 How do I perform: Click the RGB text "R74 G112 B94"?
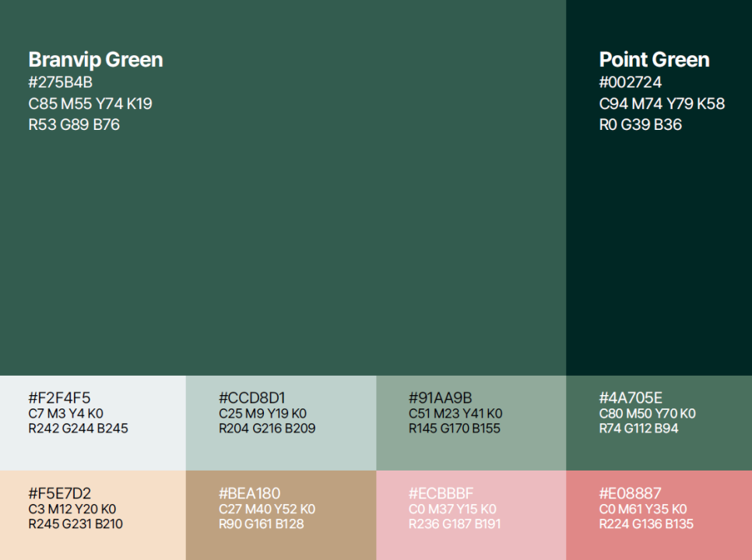coord(639,429)
